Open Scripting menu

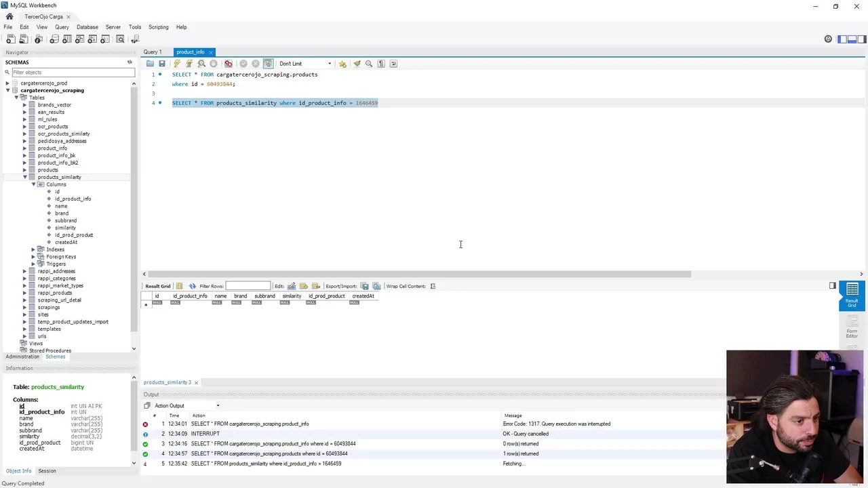(159, 27)
